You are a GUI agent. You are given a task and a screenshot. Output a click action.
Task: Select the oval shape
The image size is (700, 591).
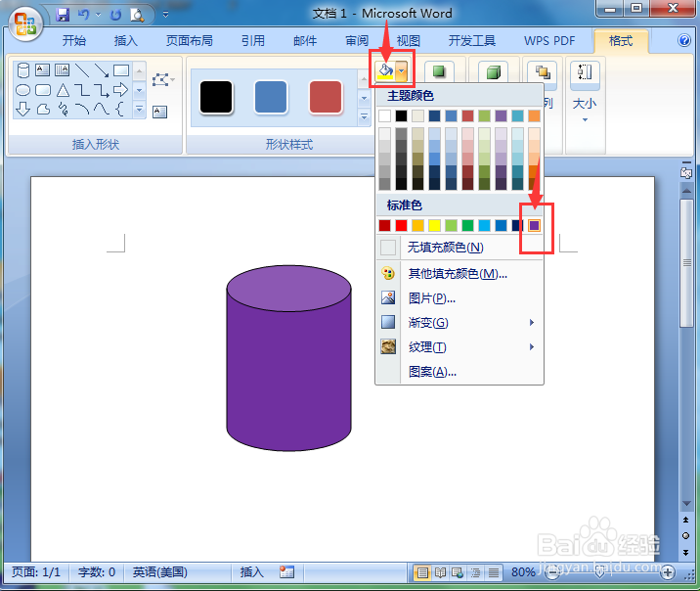point(23,90)
